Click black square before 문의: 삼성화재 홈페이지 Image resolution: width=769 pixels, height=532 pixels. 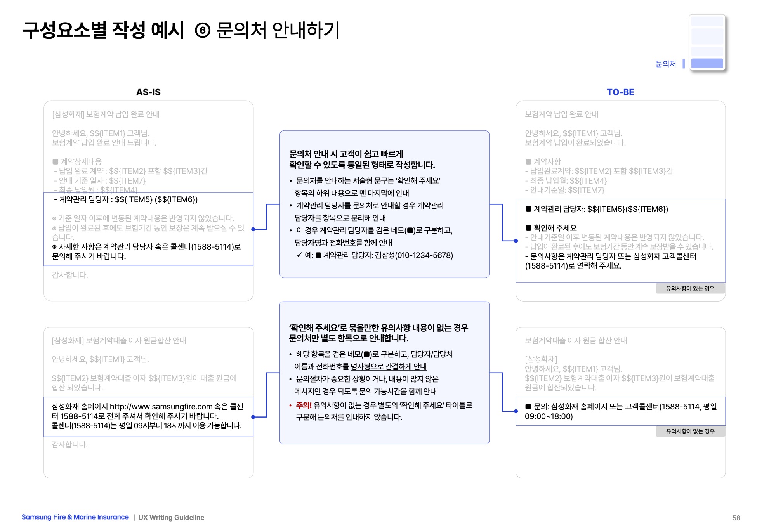tap(528, 407)
